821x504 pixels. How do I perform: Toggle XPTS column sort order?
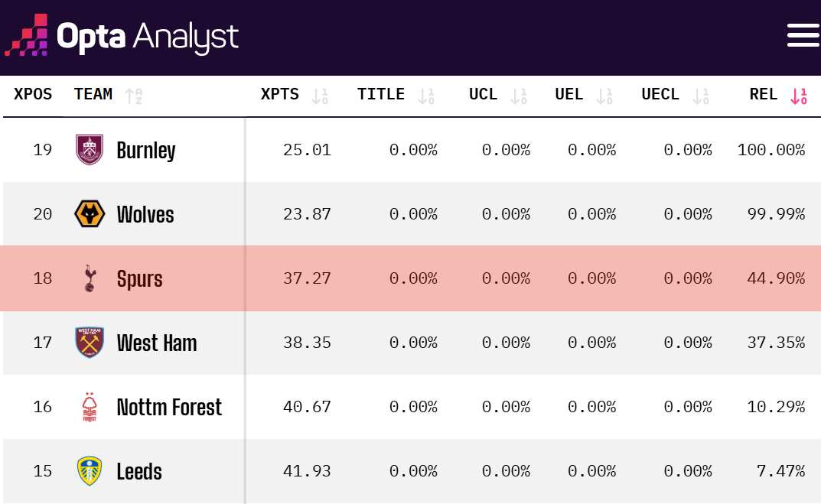point(320,96)
